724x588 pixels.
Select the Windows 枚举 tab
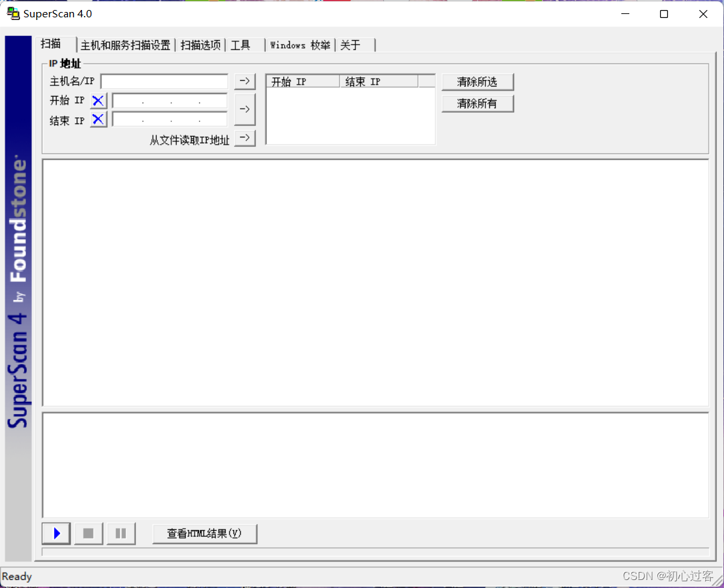pos(300,45)
